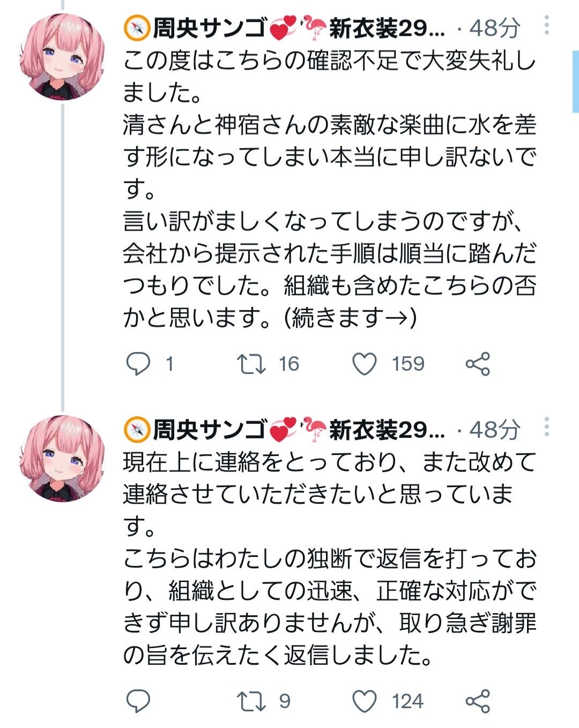
Task: Open second tweet's 48分 timestamp
Action: tap(494, 430)
